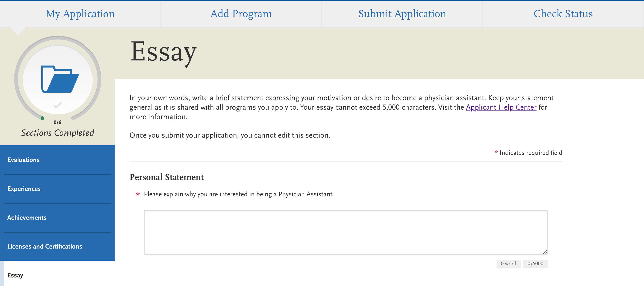This screenshot has height=286, width=644.
Task: Click the blue folder icon
Action: (60, 79)
